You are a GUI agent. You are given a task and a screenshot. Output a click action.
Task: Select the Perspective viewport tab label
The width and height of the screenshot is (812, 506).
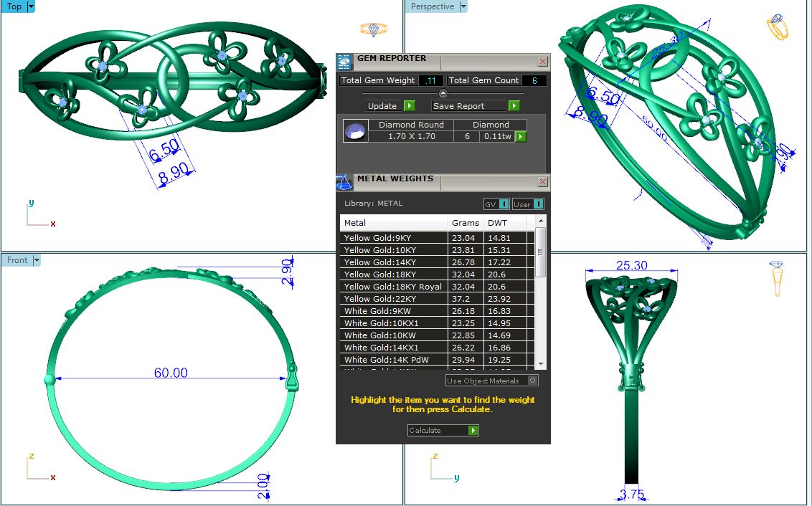(x=432, y=6)
